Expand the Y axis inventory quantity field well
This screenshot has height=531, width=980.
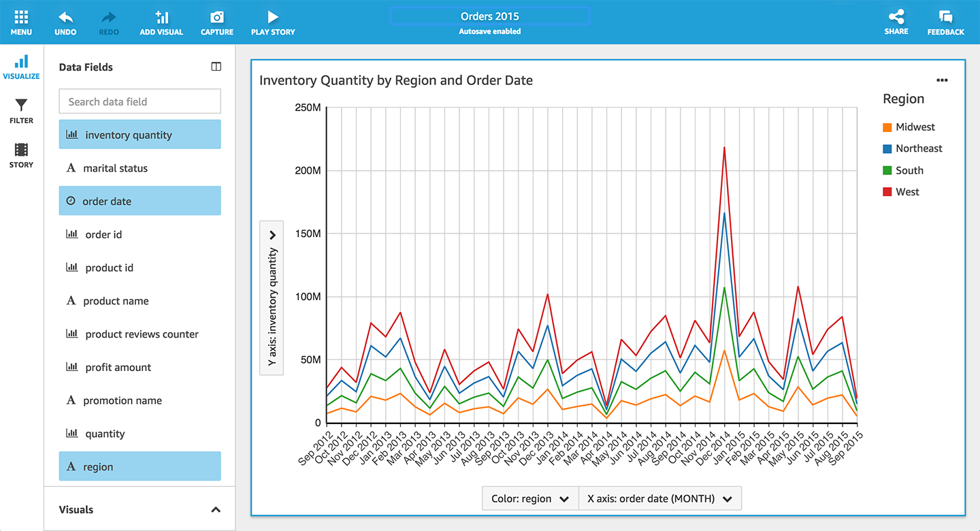tap(272, 235)
